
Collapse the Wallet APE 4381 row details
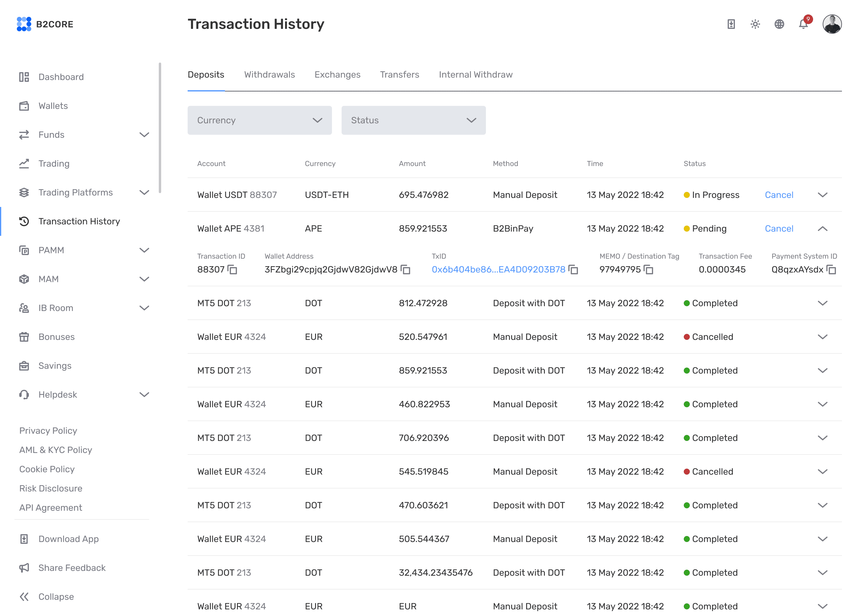pos(822,229)
